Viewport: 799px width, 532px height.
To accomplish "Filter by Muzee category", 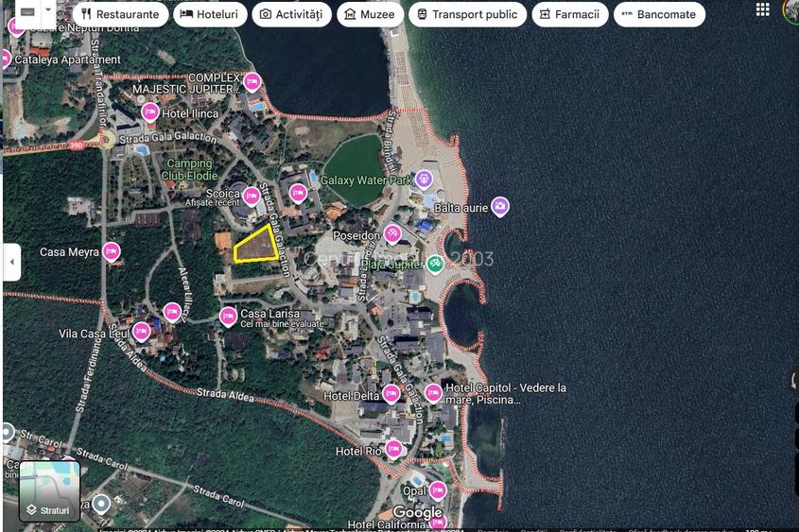I will click(370, 14).
